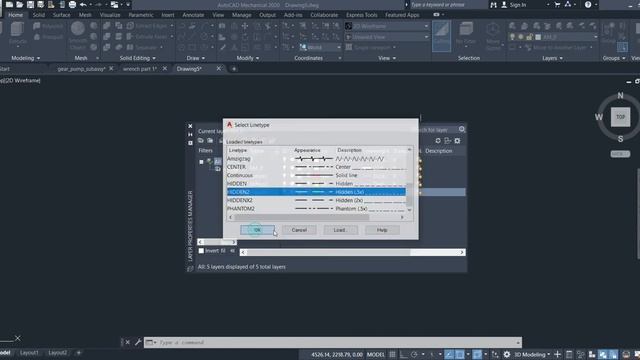Click the Open folder icon in quick access toolbar

pos(20,4)
